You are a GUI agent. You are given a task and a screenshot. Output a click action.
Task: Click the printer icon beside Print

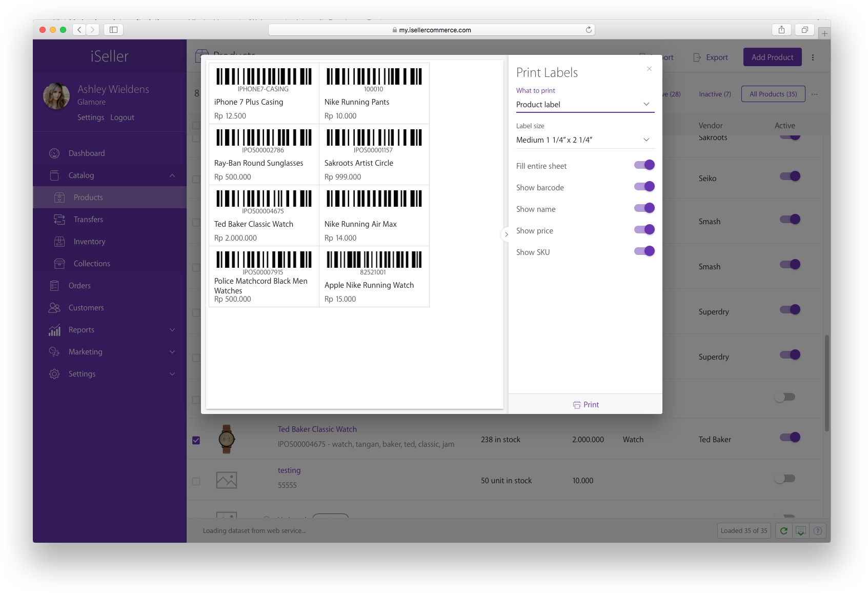pos(577,405)
